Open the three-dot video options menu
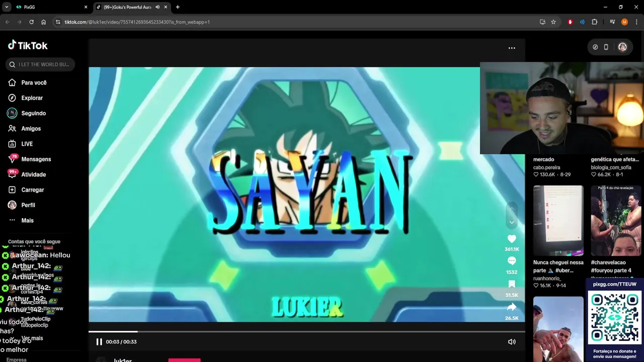644x362 pixels. click(x=512, y=48)
